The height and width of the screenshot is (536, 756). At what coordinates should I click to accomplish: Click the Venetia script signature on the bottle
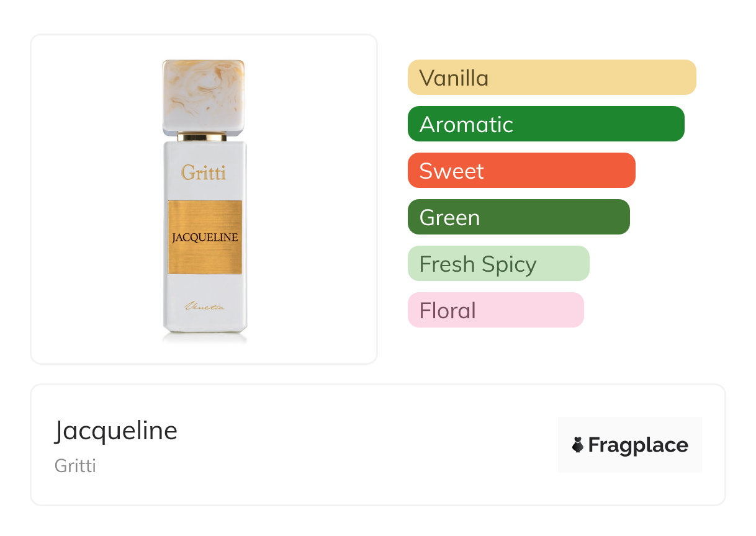204,306
